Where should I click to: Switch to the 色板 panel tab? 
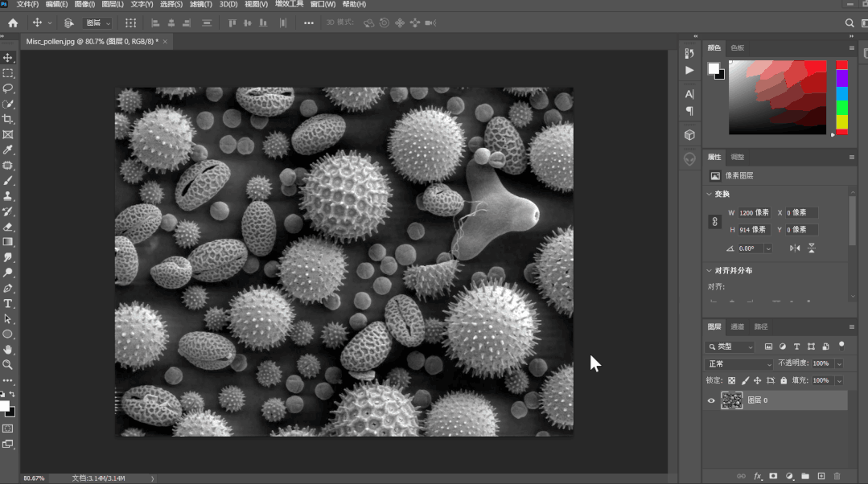click(736, 47)
